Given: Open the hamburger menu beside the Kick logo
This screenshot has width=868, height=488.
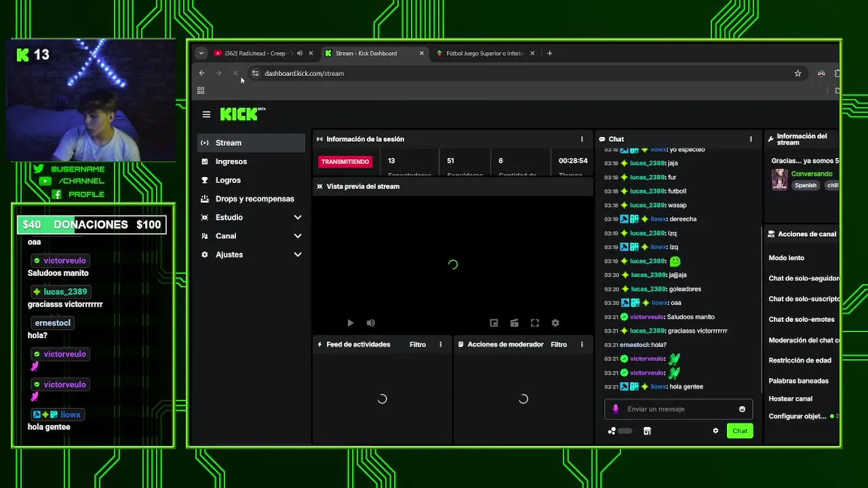Looking at the screenshot, I should coord(206,115).
